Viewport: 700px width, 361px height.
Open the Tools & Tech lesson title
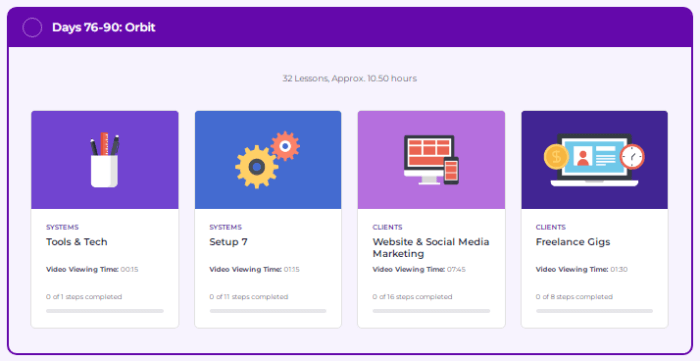click(77, 242)
